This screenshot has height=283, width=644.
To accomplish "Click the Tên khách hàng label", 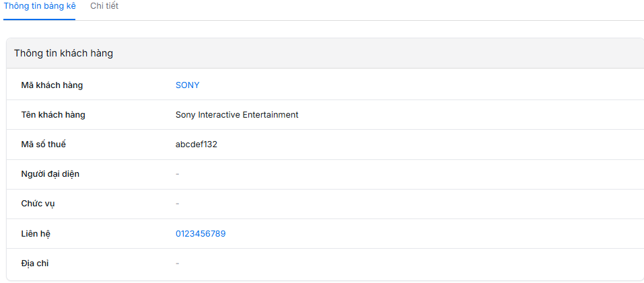I will [53, 115].
